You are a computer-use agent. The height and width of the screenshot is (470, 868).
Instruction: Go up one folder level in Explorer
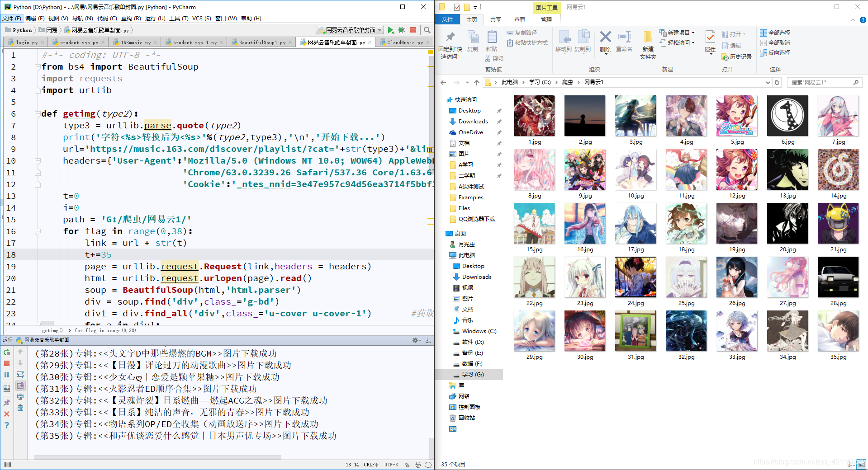[x=477, y=82]
